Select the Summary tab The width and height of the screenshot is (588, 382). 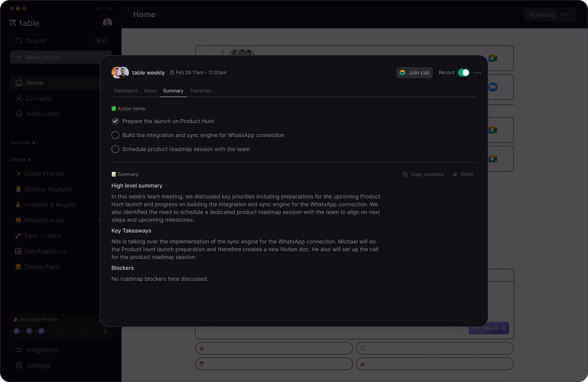click(x=173, y=91)
